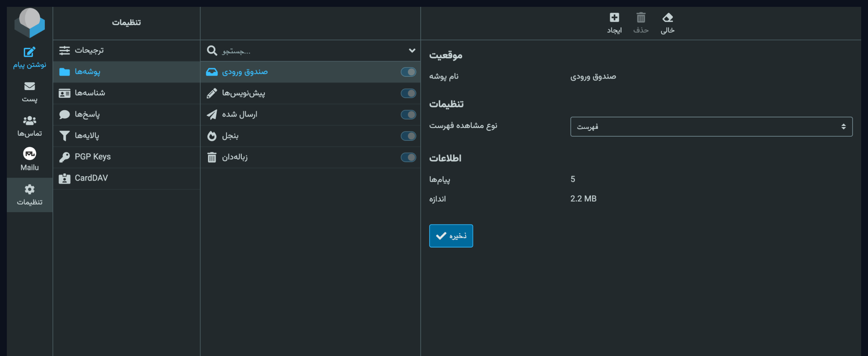Select the Filters settings section
The height and width of the screenshot is (356, 868).
[87, 136]
